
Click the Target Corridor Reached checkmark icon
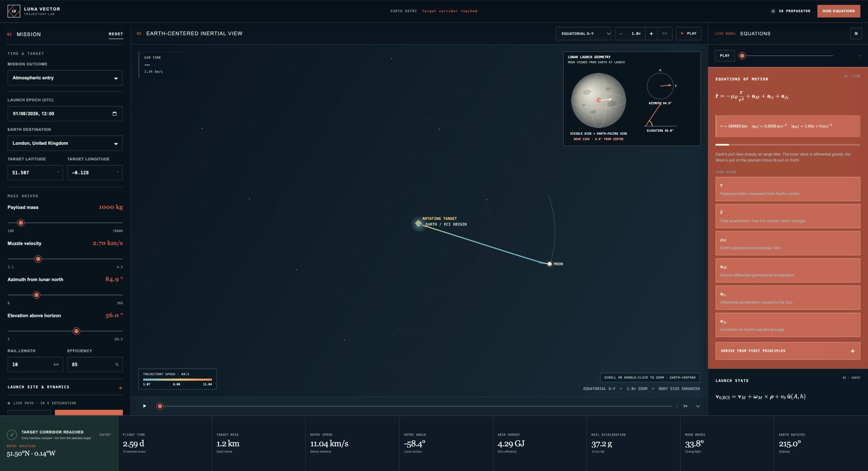coord(12,434)
